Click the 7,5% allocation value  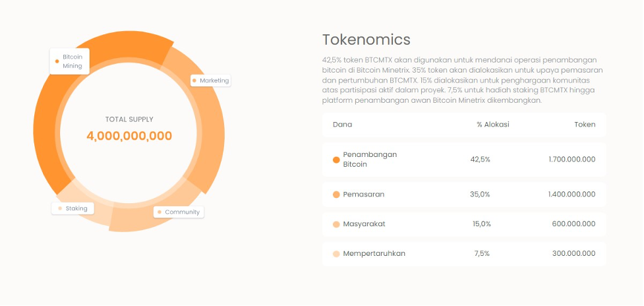pyautogui.click(x=482, y=254)
